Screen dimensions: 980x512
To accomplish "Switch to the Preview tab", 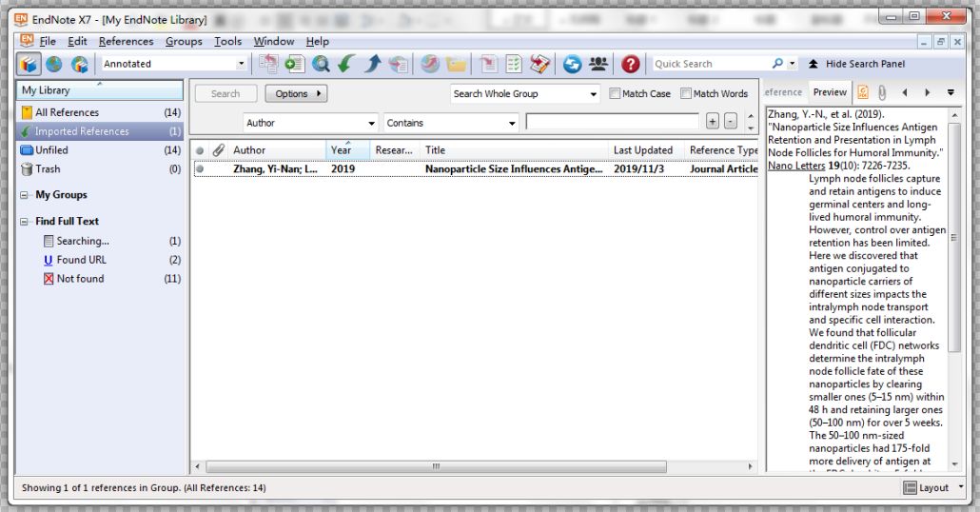I will (830, 92).
